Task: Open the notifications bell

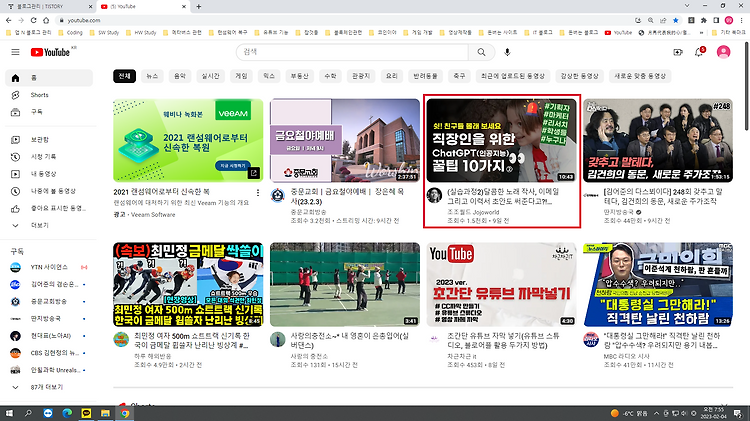Action: [x=699, y=52]
